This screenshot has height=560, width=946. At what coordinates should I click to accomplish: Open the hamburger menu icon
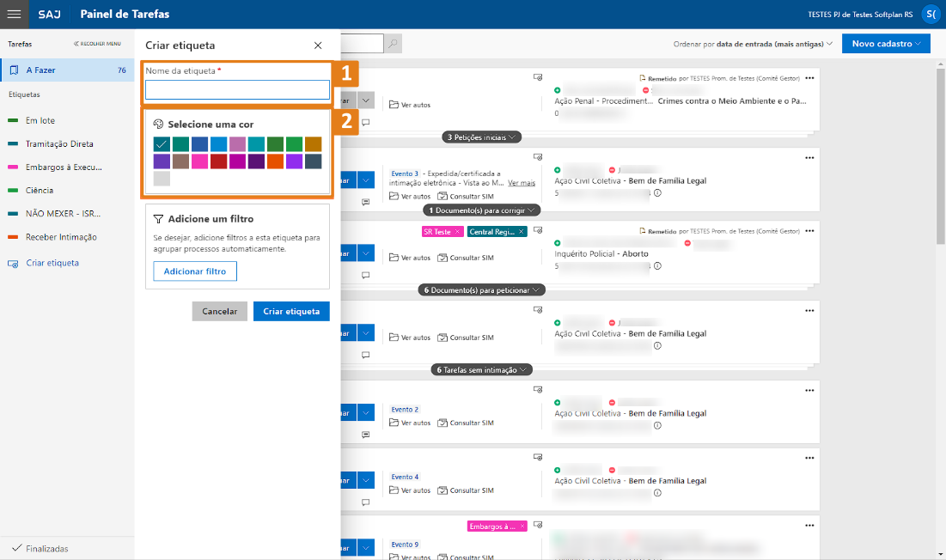click(x=14, y=14)
